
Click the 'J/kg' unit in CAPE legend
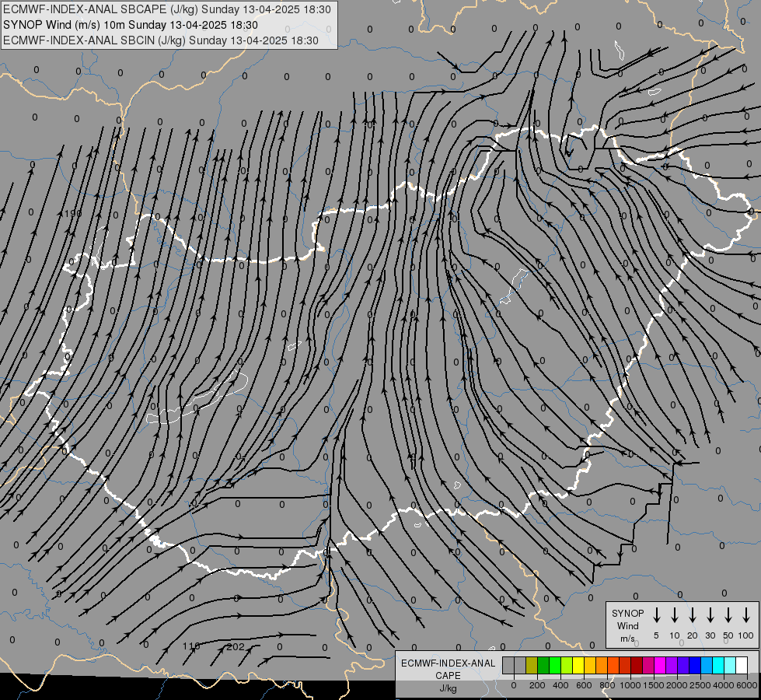[448, 688]
